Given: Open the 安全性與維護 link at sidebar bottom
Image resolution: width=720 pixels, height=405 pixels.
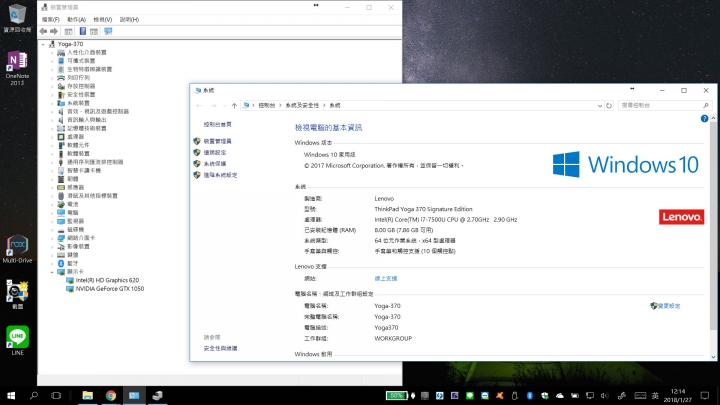Looking at the screenshot, I should [220, 349].
